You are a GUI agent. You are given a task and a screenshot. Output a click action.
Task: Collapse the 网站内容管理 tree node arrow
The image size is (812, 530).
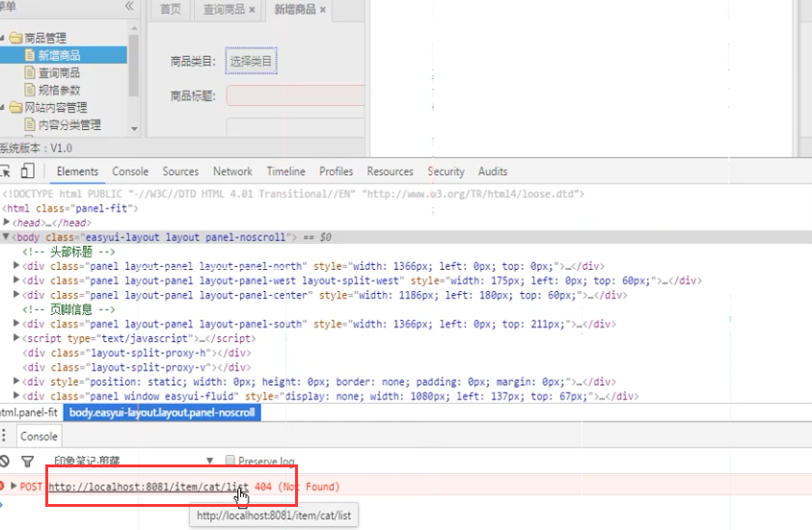click(x=3, y=107)
